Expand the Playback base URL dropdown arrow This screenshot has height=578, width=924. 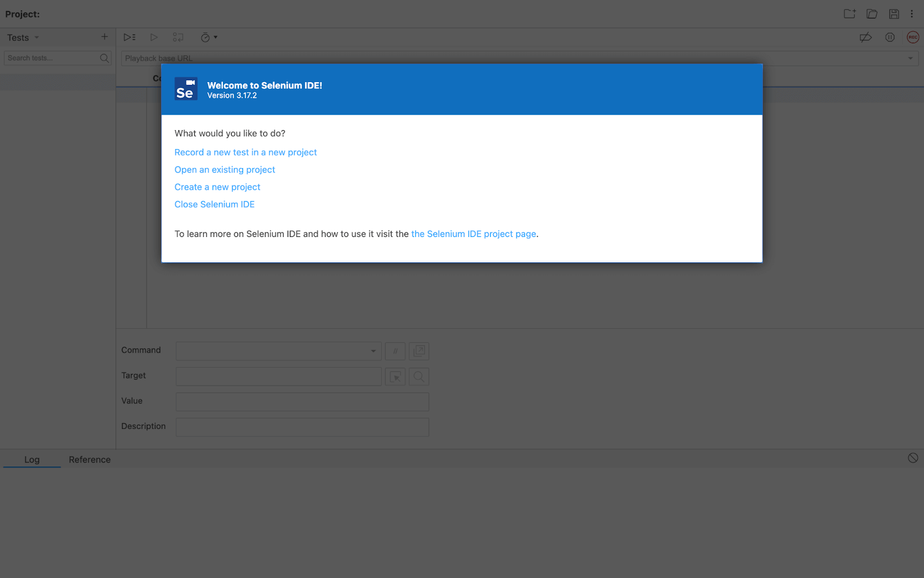pos(910,58)
